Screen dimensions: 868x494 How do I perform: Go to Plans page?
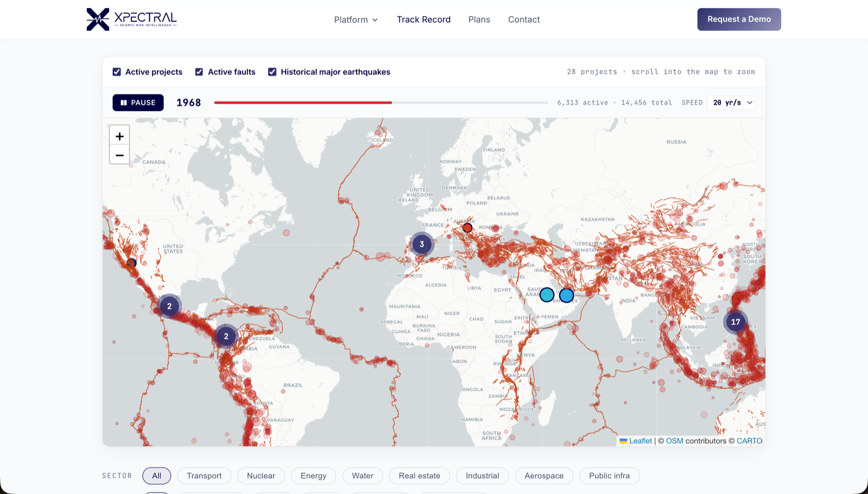tap(479, 20)
